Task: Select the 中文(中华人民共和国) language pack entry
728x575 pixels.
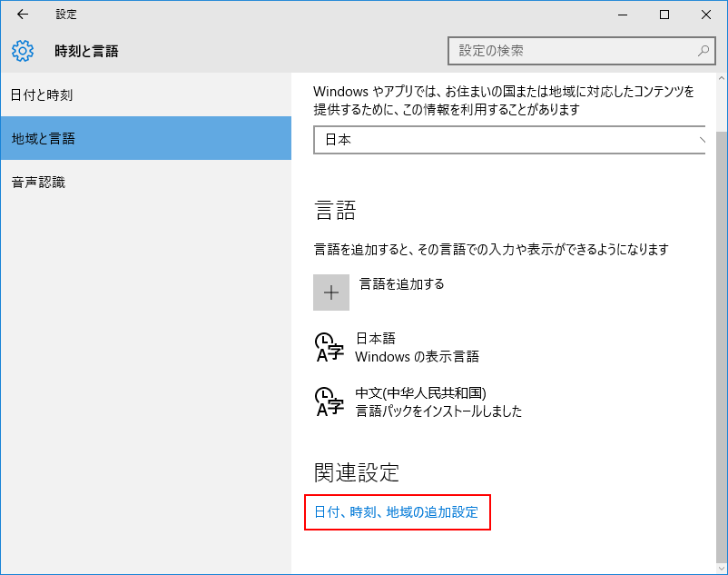Action: (438, 402)
